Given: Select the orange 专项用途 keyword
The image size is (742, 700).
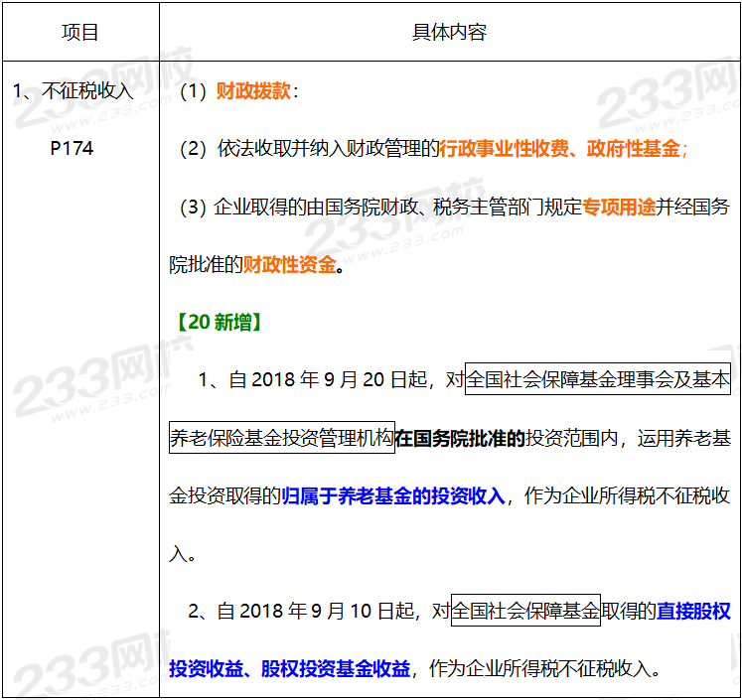Looking at the screenshot, I should (619, 208).
